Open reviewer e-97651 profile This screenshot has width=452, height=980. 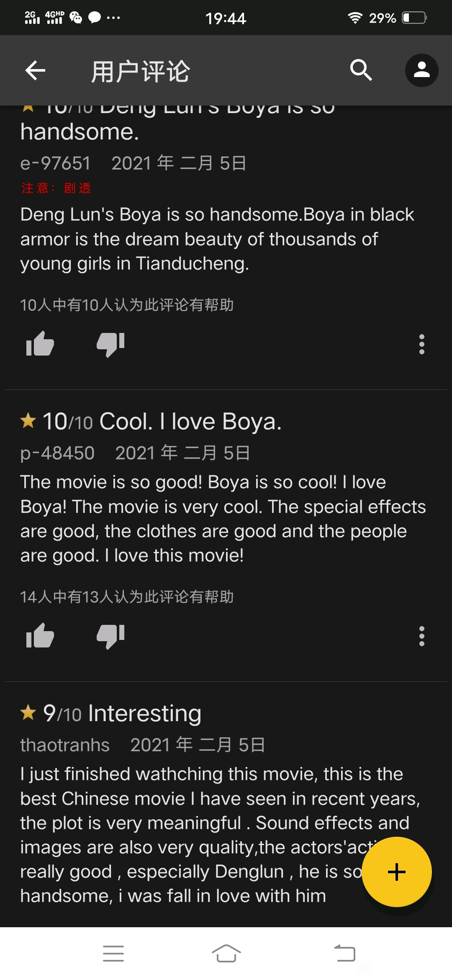click(x=55, y=163)
